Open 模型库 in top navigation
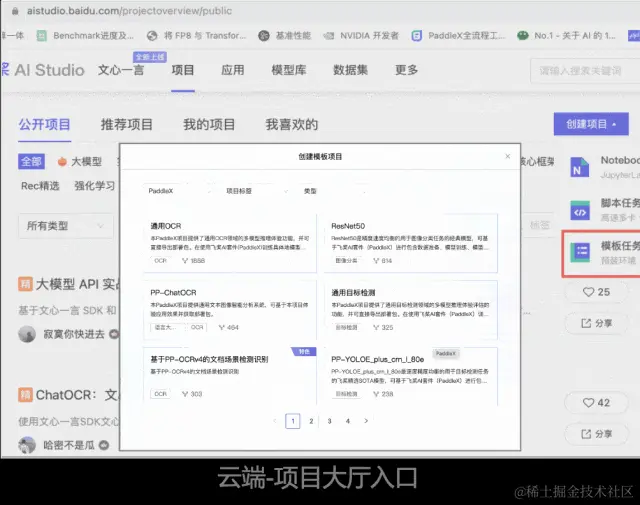The image size is (640, 505). tap(289, 70)
